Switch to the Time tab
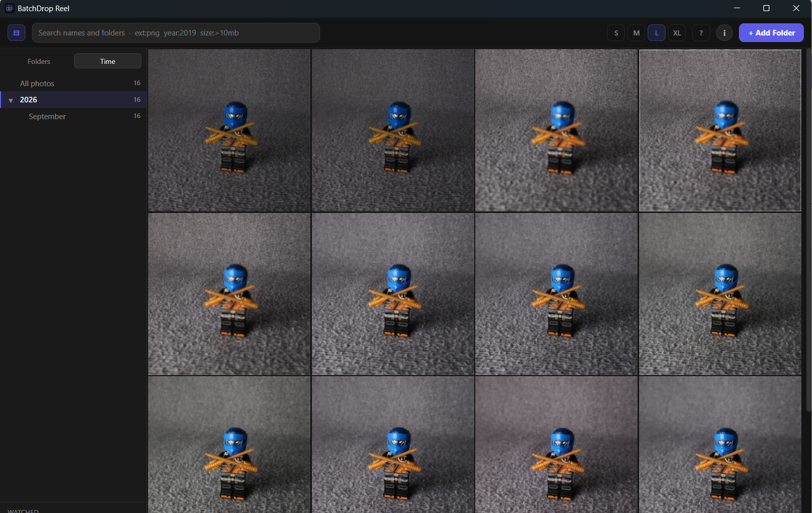812x513 pixels. click(108, 61)
